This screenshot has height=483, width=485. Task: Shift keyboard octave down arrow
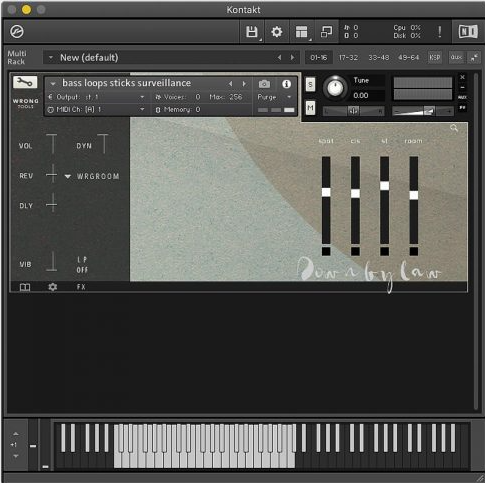click(16, 456)
